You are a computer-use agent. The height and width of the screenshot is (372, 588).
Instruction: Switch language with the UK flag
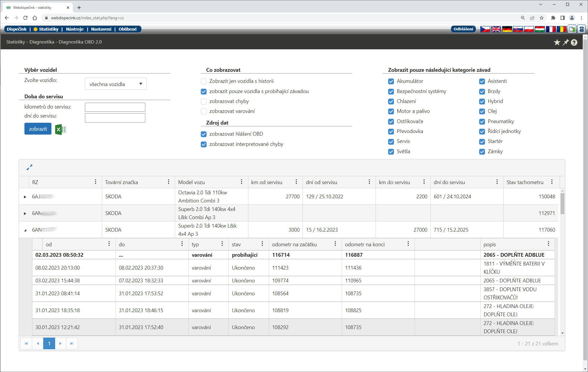(x=496, y=29)
